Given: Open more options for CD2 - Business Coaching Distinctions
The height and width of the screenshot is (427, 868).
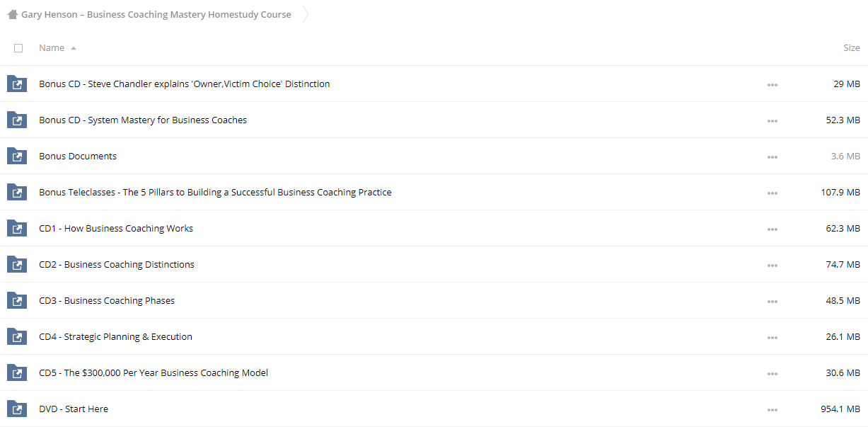Looking at the screenshot, I should (772, 265).
